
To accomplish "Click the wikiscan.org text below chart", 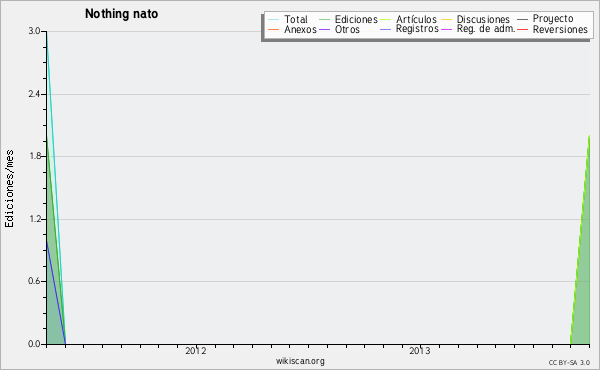I will pyautogui.click(x=300, y=361).
